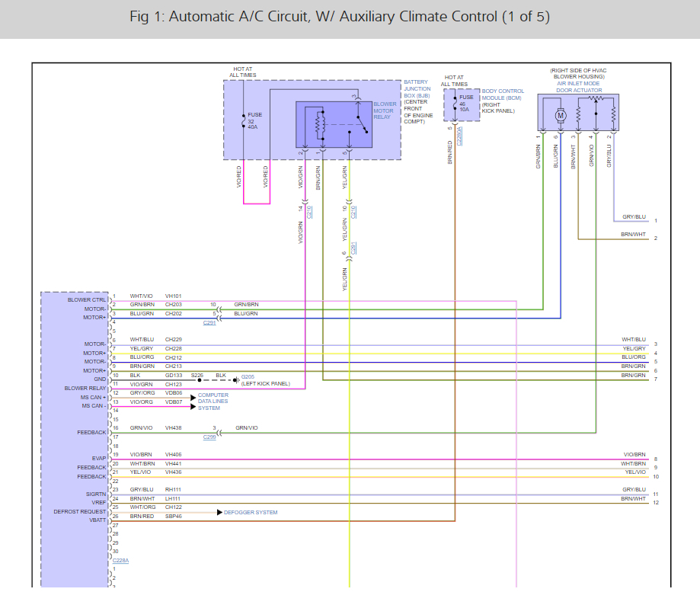Viewport: 700px width, 608px height.
Task: Select the circuit code VH441
Action: pyautogui.click(x=173, y=463)
